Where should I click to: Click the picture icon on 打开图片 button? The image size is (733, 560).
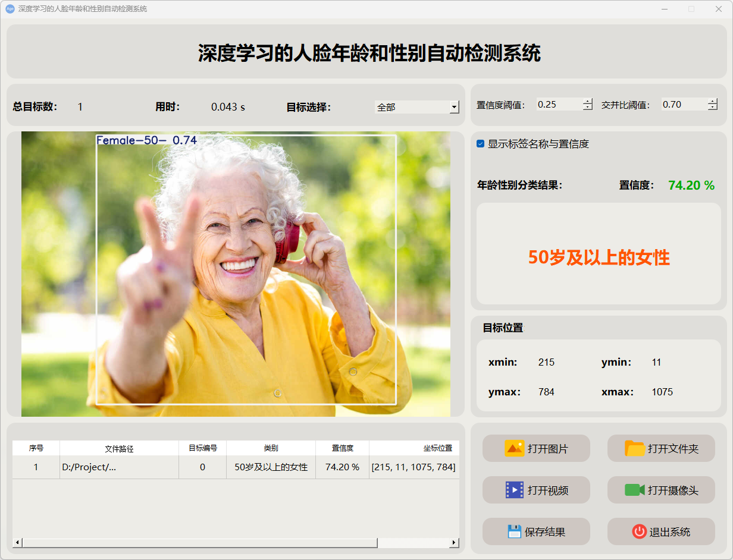coord(514,448)
